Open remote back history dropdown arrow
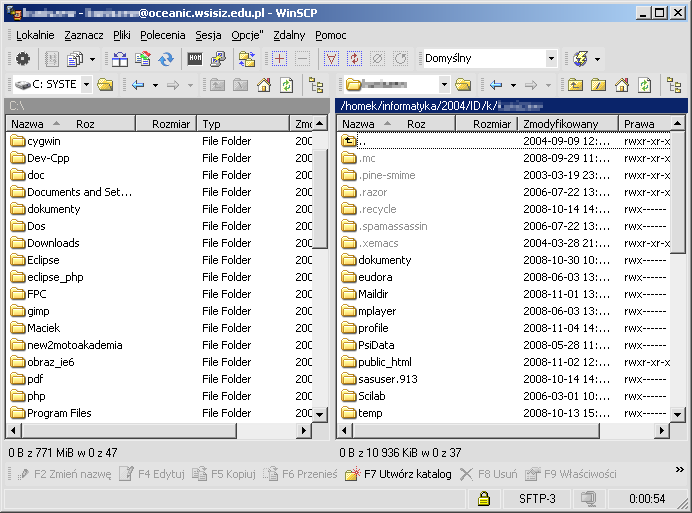Screen dimensions: 692x513 tap(513, 84)
